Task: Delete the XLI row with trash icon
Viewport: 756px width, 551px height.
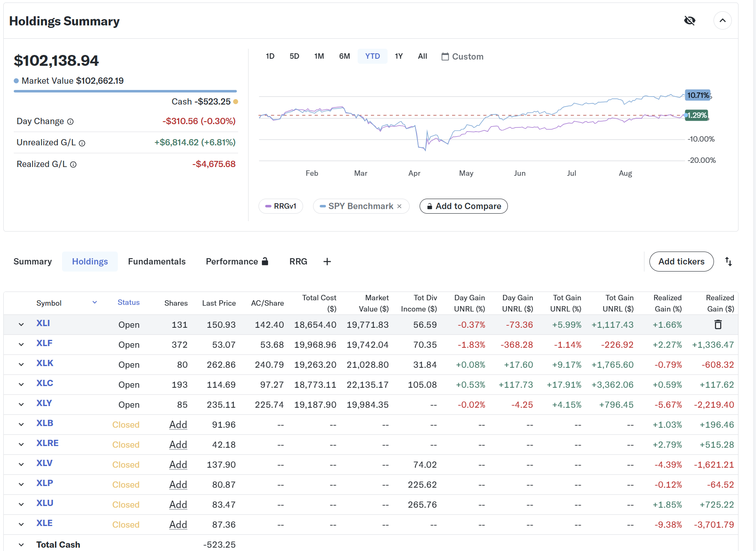Action: pyautogui.click(x=718, y=324)
